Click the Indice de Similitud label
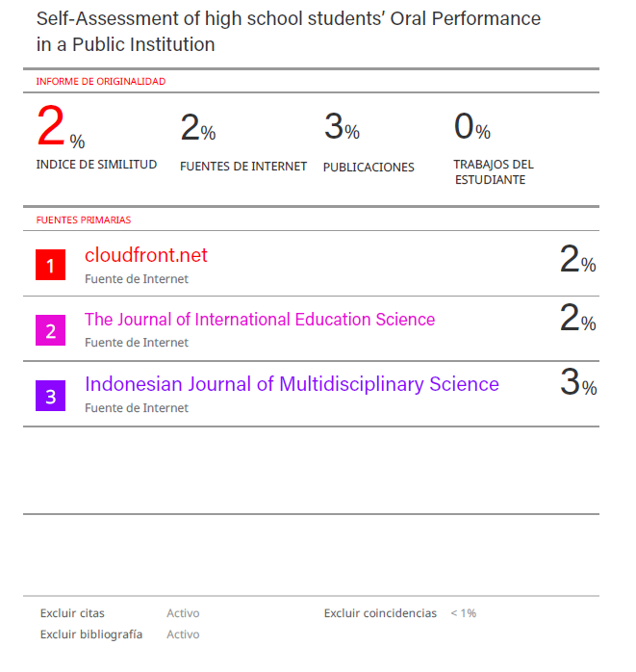The width and height of the screenshot is (636, 672). (96, 165)
